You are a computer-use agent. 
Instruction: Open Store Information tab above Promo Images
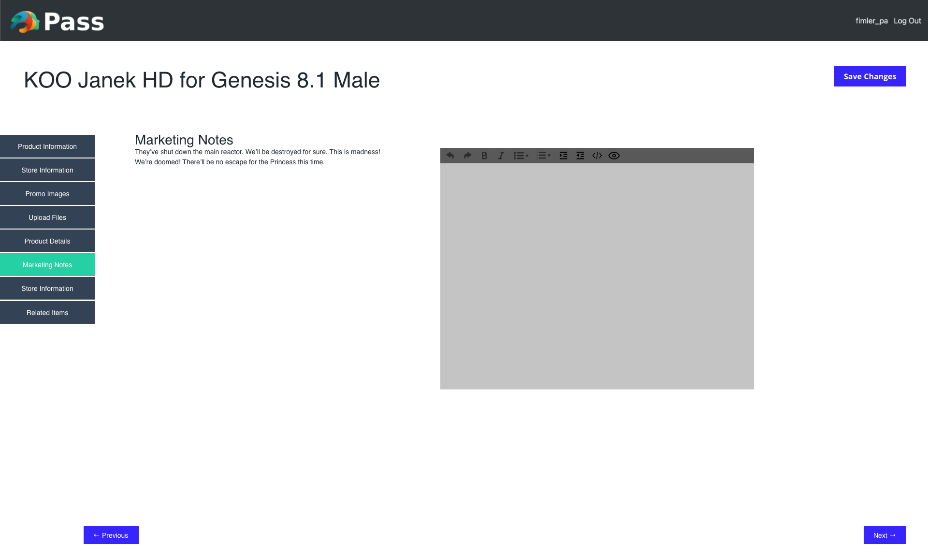47,170
